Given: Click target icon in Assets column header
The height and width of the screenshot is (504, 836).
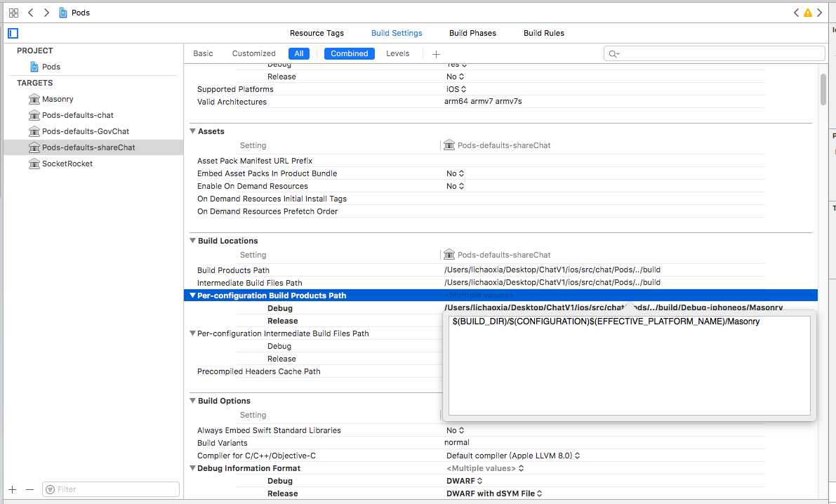Looking at the screenshot, I should [449, 145].
